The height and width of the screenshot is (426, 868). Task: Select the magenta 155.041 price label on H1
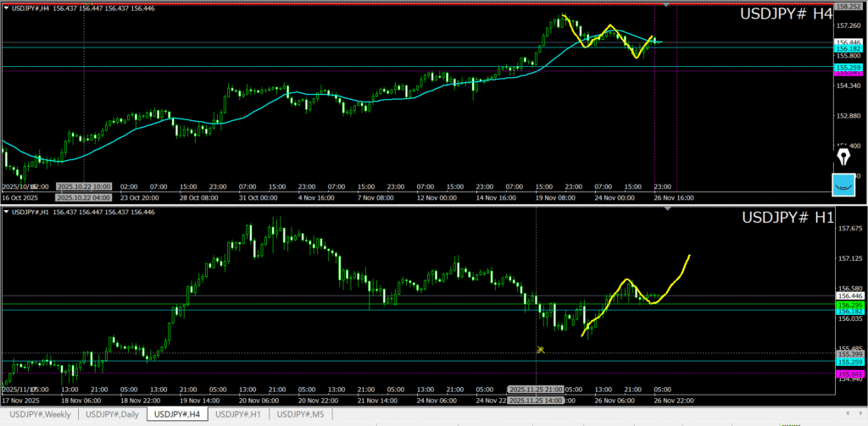(849, 373)
